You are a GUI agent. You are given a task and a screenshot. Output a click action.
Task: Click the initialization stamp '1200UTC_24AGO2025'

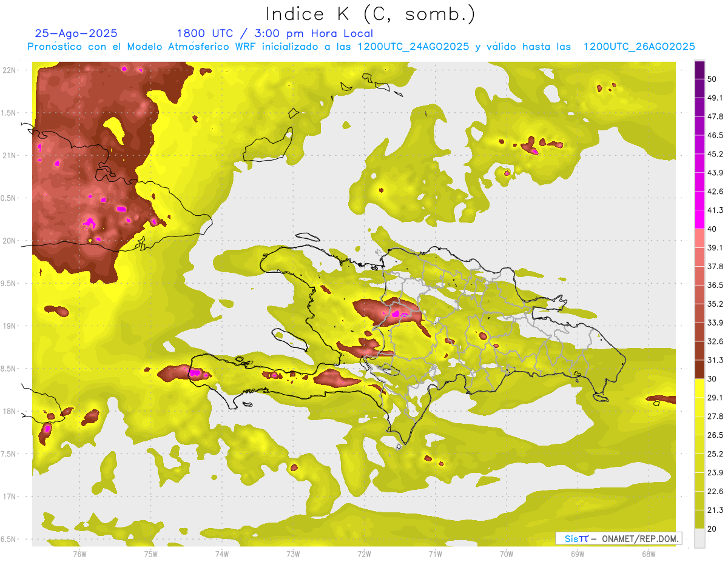413,47
